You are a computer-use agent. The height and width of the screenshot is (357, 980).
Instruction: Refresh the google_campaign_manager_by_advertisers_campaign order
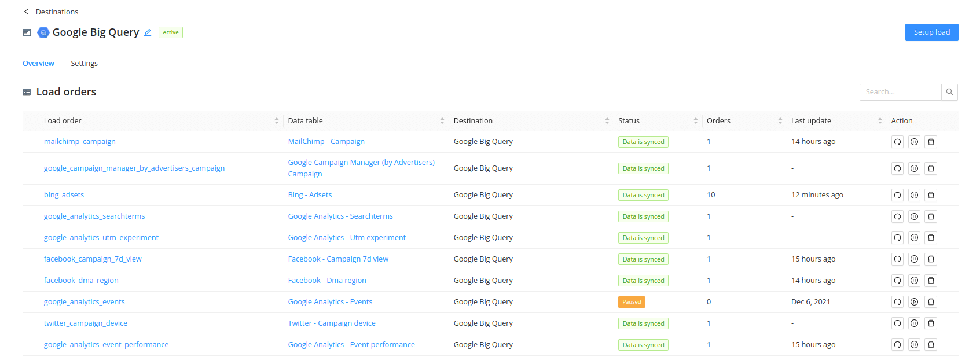(897, 168)
